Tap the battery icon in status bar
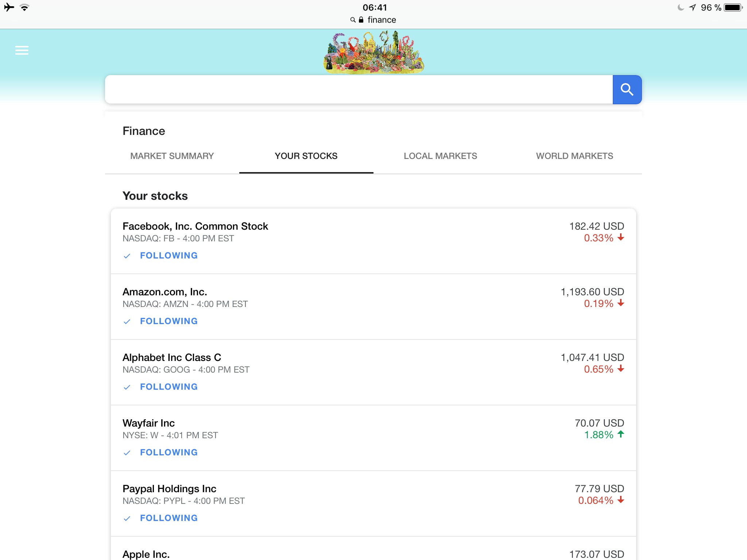Screen dimensions: 747x560 click(x=734, y=8)
